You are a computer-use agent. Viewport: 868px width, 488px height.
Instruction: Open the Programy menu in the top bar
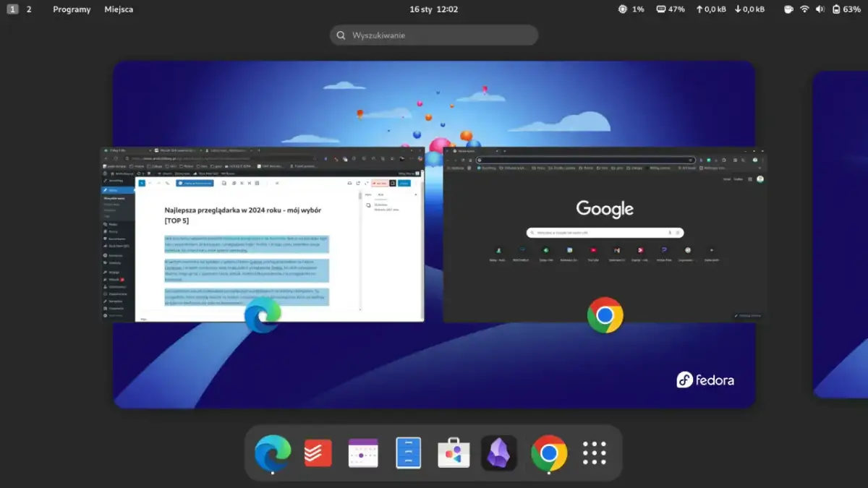point(72,9)
